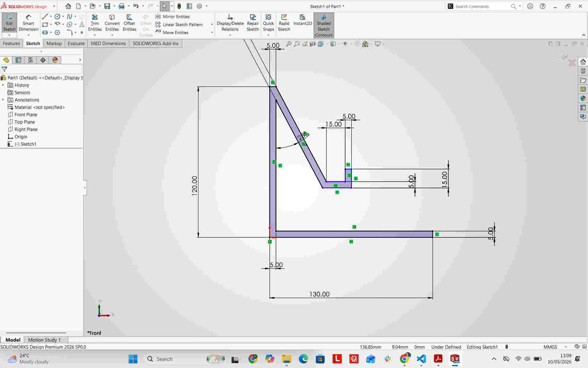The width and height of the screenshot is (588, 368).
Task: Activate Trim Entities
Action: (x=95, y=23)
